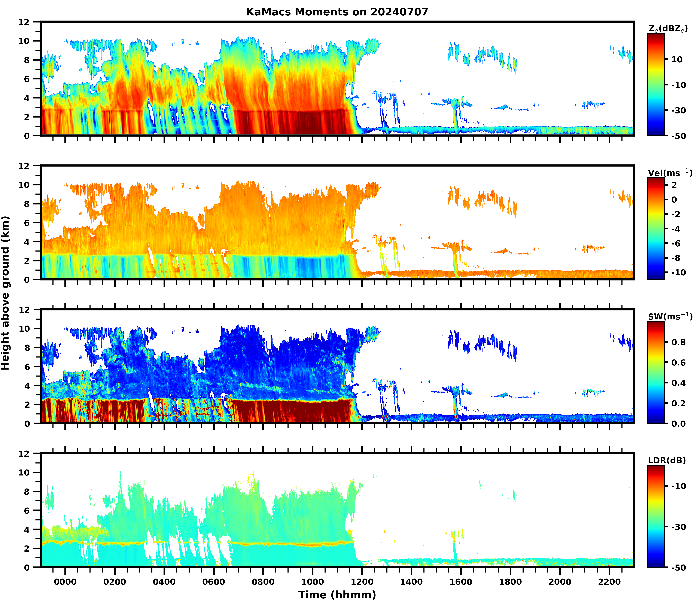Click the -10 label on the Vel colorbar
This screenshot has width=700, height=608.
pyautogui.click(x=678, y=273)
